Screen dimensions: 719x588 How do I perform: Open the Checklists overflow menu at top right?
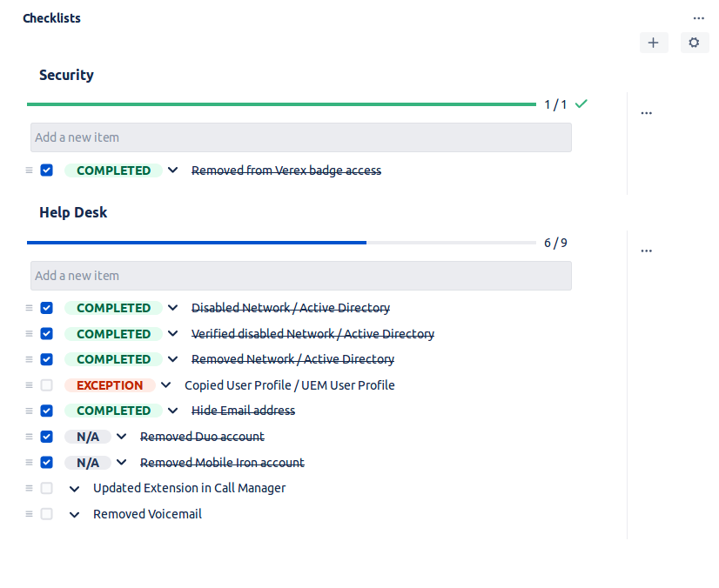699,17
